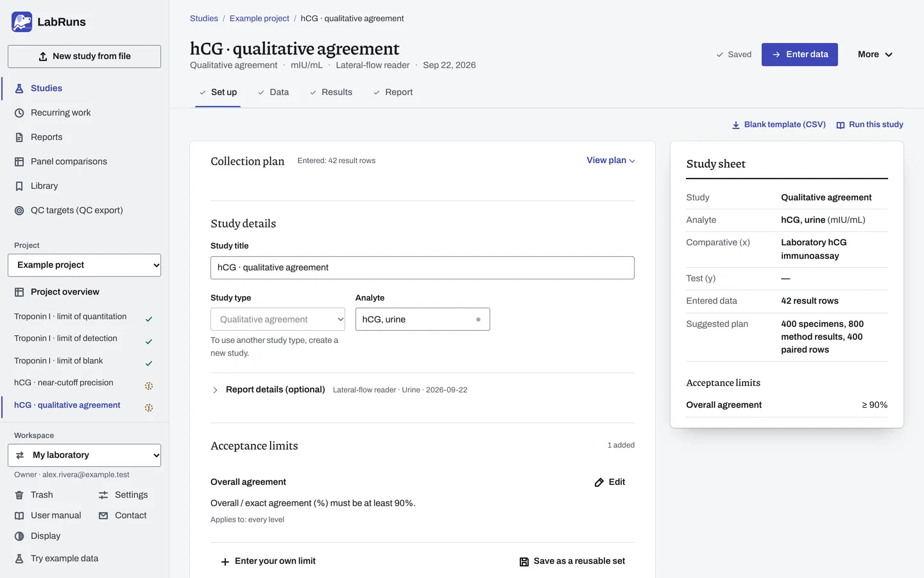Open Reports document icon
This screenshot has width=924, height=578.
pos(19,137)
